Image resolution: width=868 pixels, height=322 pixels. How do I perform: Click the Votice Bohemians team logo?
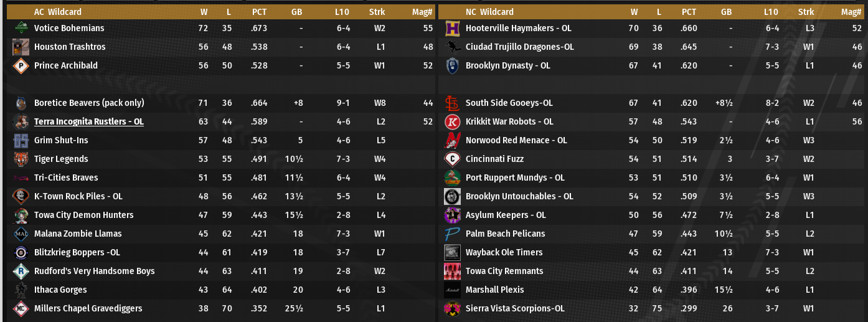pos(21,28)
